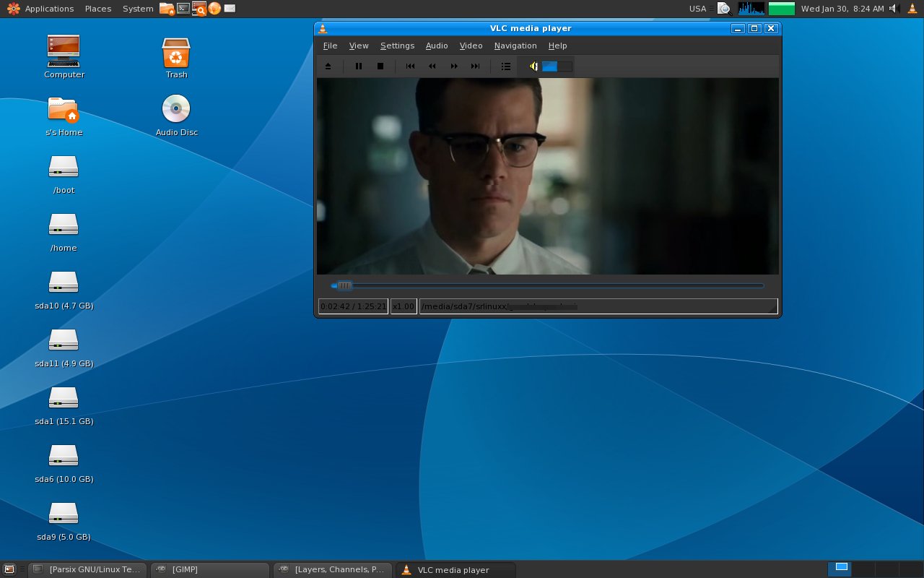Click the VLC cone tray icon
924x578 pixels.
pyautogui.click(x=914, y=9)
